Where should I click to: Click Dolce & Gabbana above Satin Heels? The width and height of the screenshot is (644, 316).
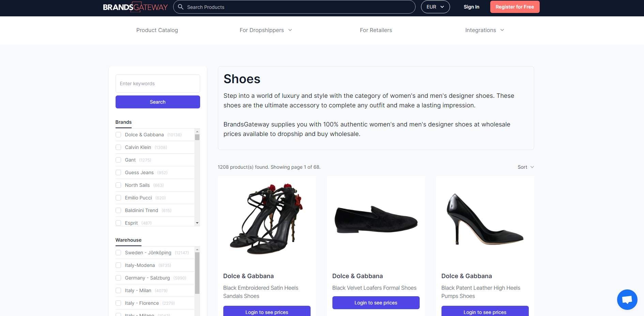tap(249, 276)
